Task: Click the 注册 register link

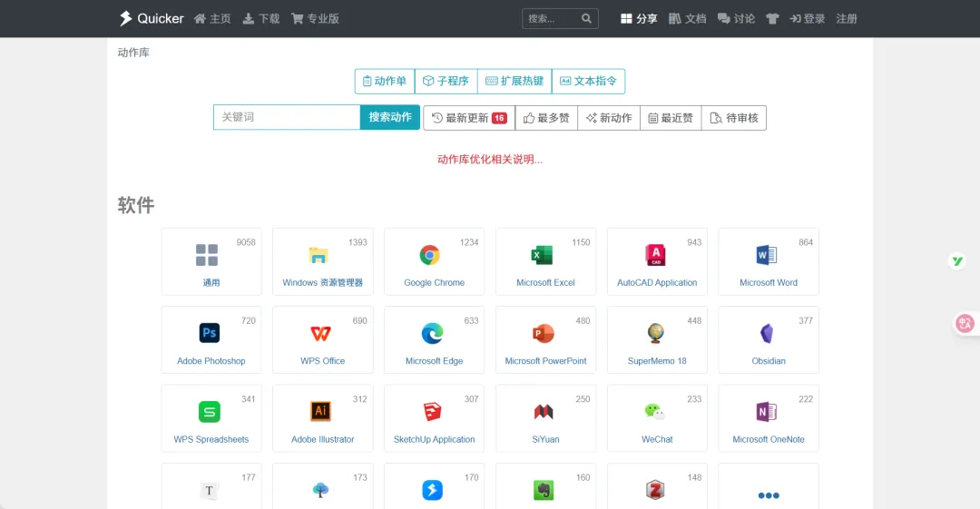Action: click(847, 19)
